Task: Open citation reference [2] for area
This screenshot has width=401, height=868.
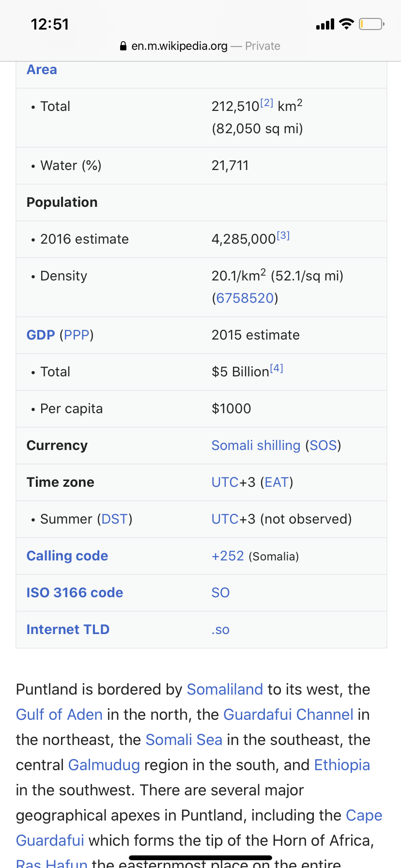Action: coord(267,103)
